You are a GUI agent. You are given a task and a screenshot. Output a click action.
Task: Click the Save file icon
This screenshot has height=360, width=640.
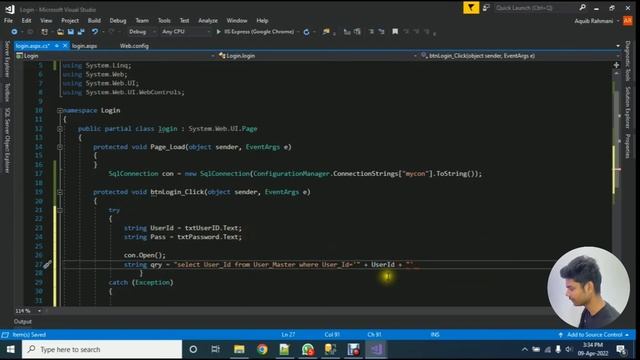point(71,31)
